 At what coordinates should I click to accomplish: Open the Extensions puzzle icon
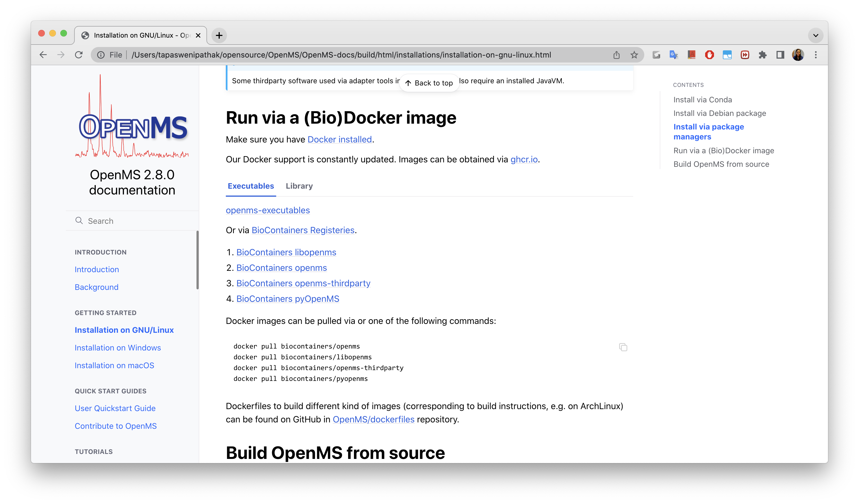(762, 55)
